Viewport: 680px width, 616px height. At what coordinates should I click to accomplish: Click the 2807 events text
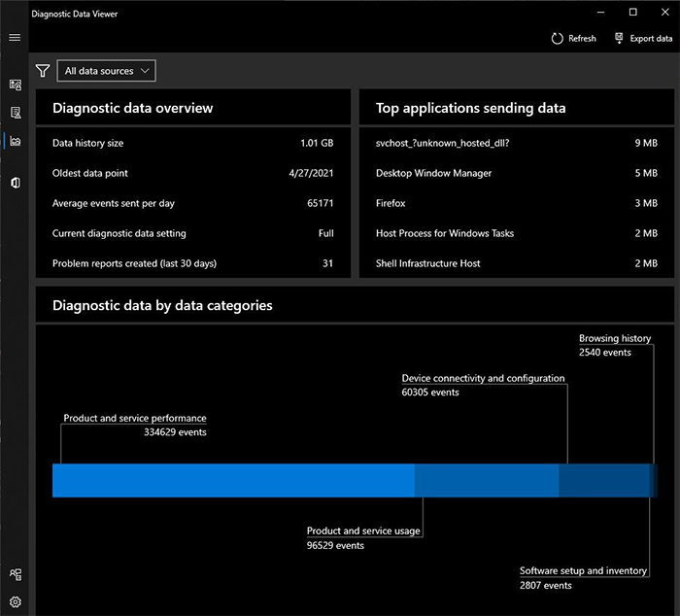546,585
